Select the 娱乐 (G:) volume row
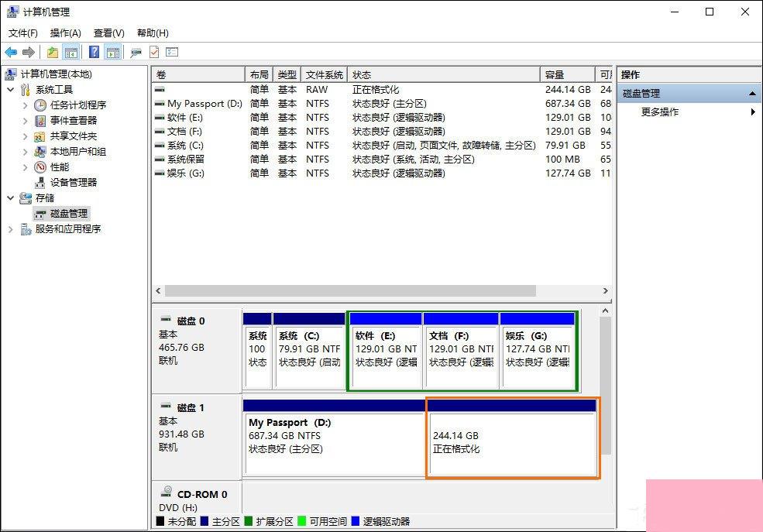This screenshot has height=532, width=763. pos(382,173)
